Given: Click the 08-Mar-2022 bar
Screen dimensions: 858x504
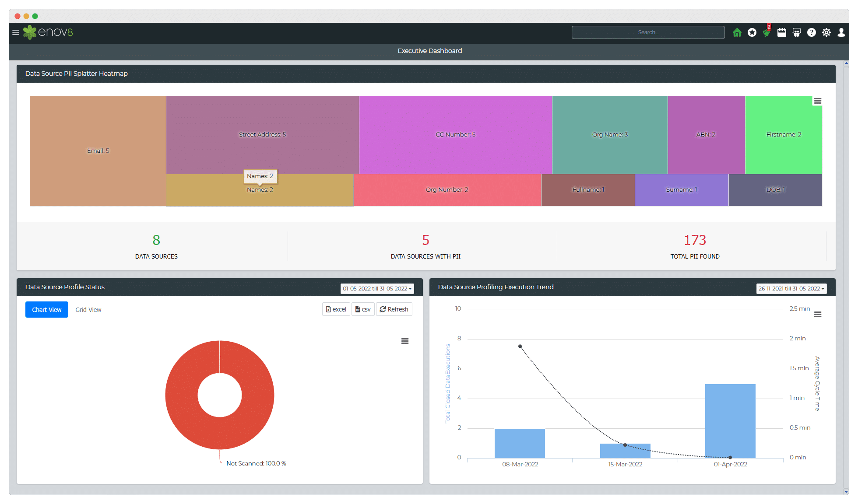Looking at the screenshot, I should pyautogui.click(x=520, y=443).
